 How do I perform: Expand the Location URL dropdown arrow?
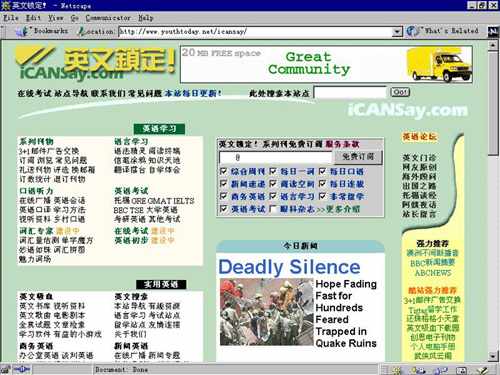point(397,32)
